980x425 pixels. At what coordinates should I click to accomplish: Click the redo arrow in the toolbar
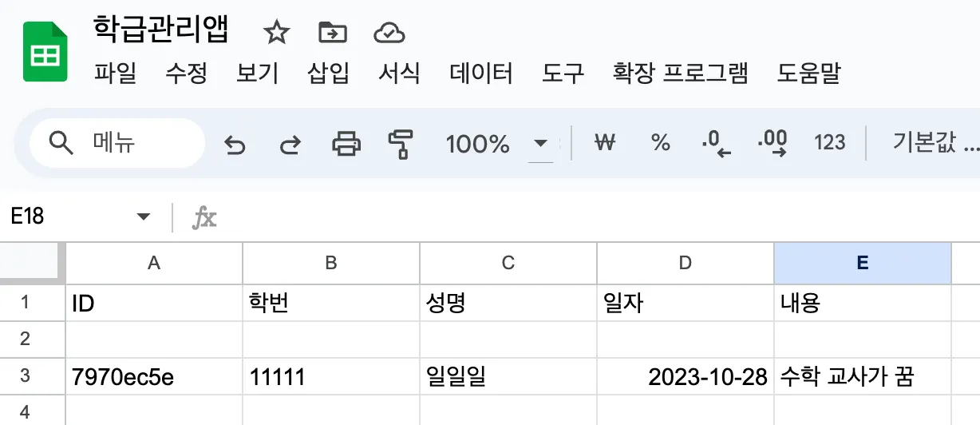tap(290, 145)
